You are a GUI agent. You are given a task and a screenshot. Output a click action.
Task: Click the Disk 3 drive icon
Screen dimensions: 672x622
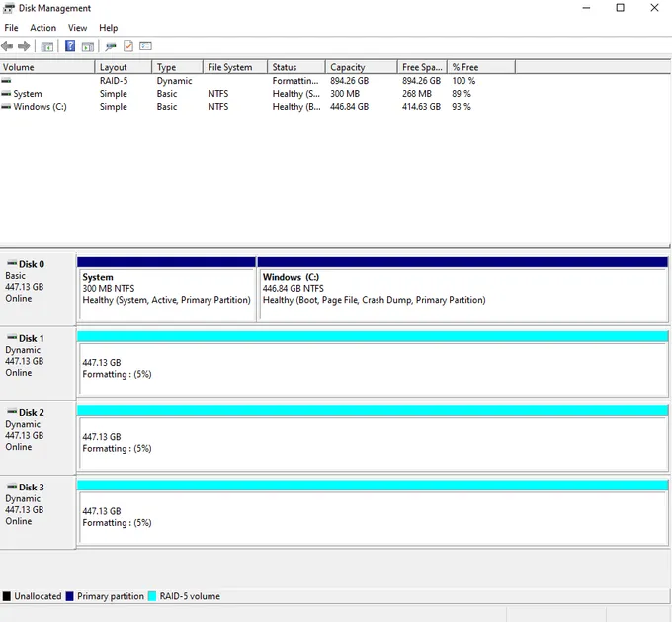click(x=13, y=487)
